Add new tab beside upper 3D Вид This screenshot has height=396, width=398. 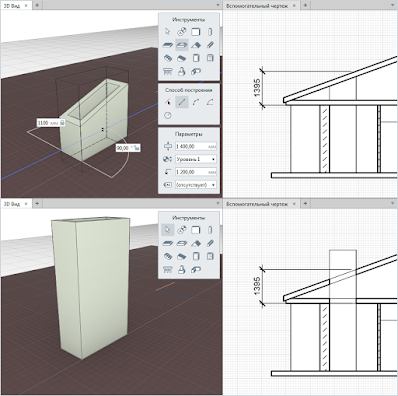(x=37, y=5)
